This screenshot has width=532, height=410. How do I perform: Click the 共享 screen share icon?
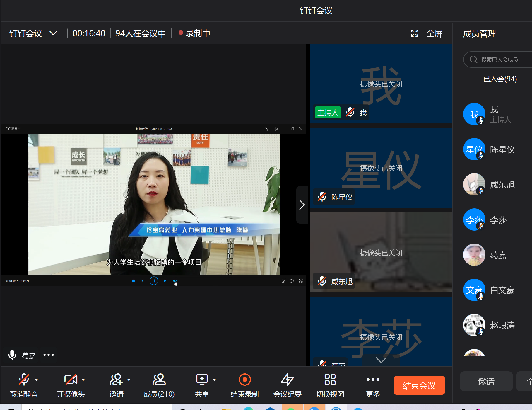[x=202, y=380]
